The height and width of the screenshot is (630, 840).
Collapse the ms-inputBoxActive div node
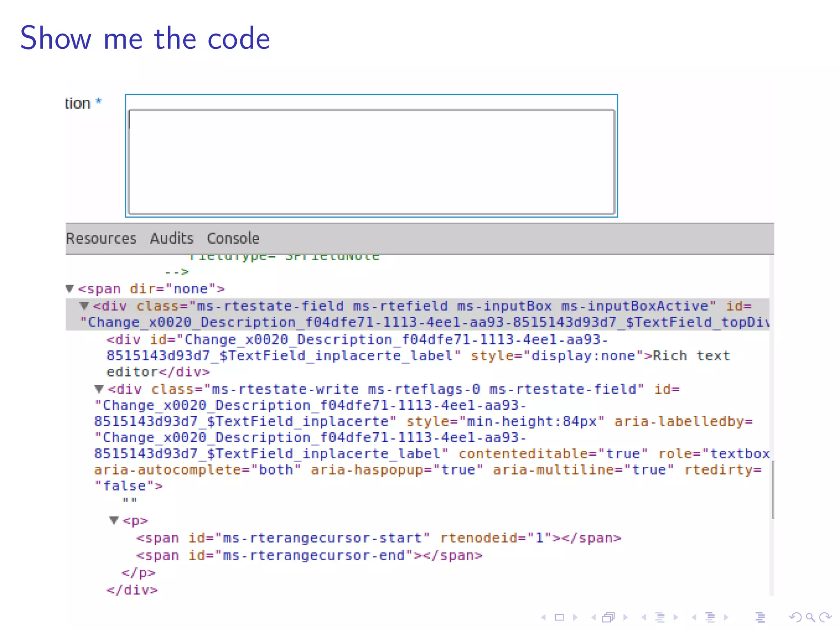click(x=84, y=306)
